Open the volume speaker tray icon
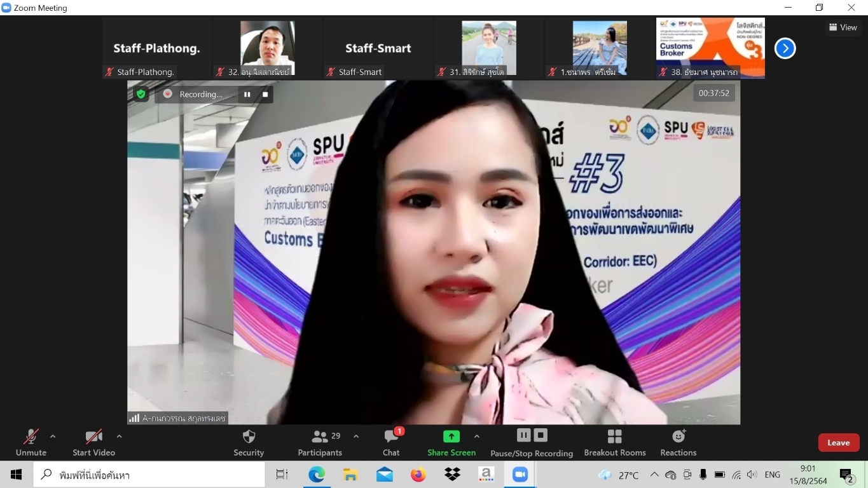868x488 pixels. tap(752, 475)
